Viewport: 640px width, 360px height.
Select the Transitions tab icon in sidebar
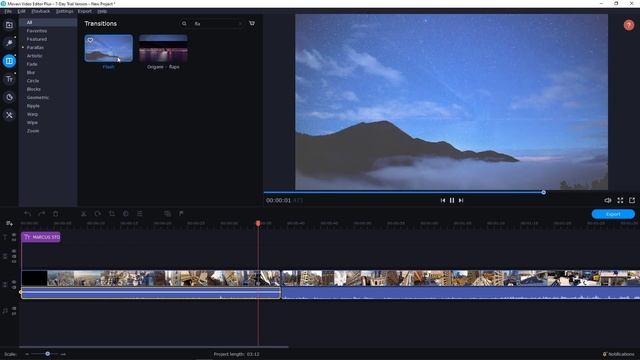(9, 61)
